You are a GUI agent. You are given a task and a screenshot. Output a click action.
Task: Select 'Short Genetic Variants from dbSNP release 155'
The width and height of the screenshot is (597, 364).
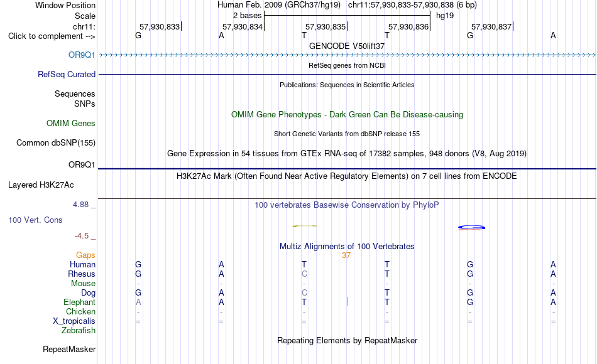(x=347, y=134)
